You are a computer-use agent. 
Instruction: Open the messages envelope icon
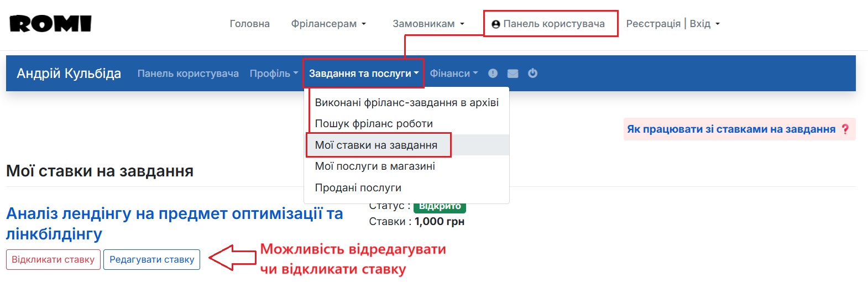coord(513,74)
